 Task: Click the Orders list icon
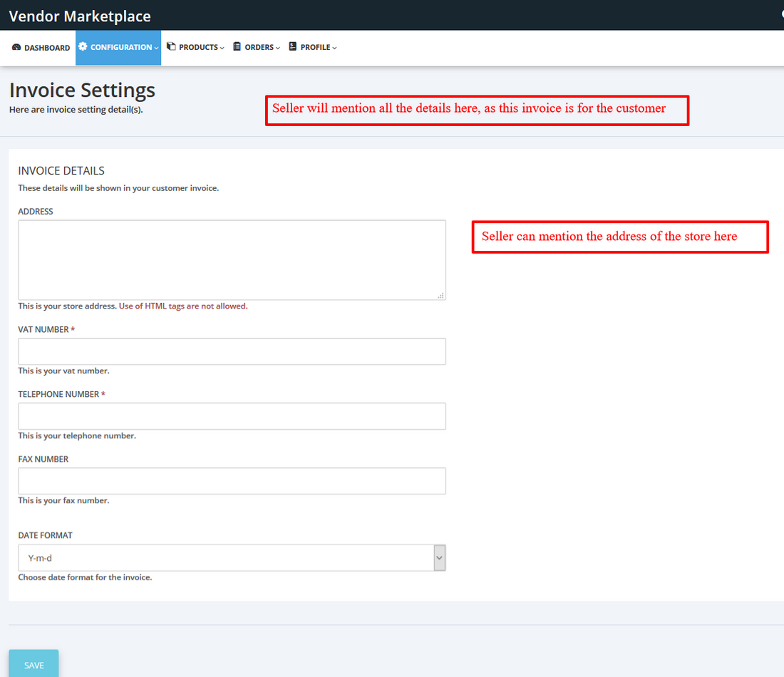(x=237, y=47)
